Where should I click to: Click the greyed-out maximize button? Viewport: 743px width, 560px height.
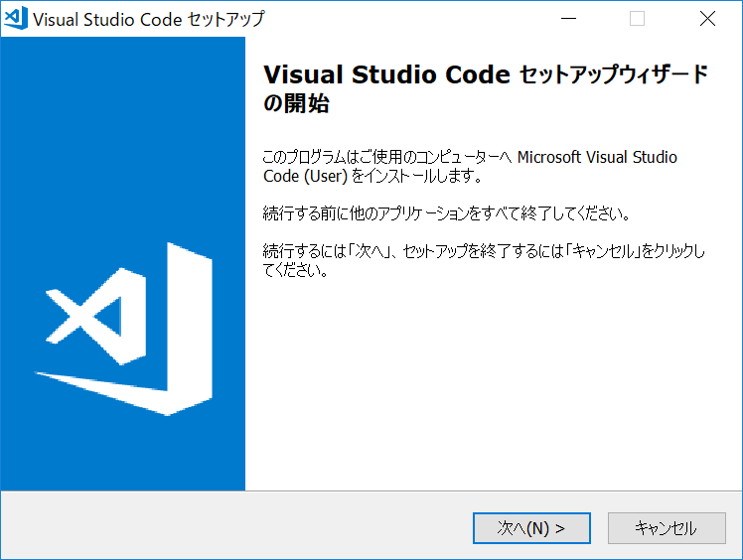coord(638,19)
